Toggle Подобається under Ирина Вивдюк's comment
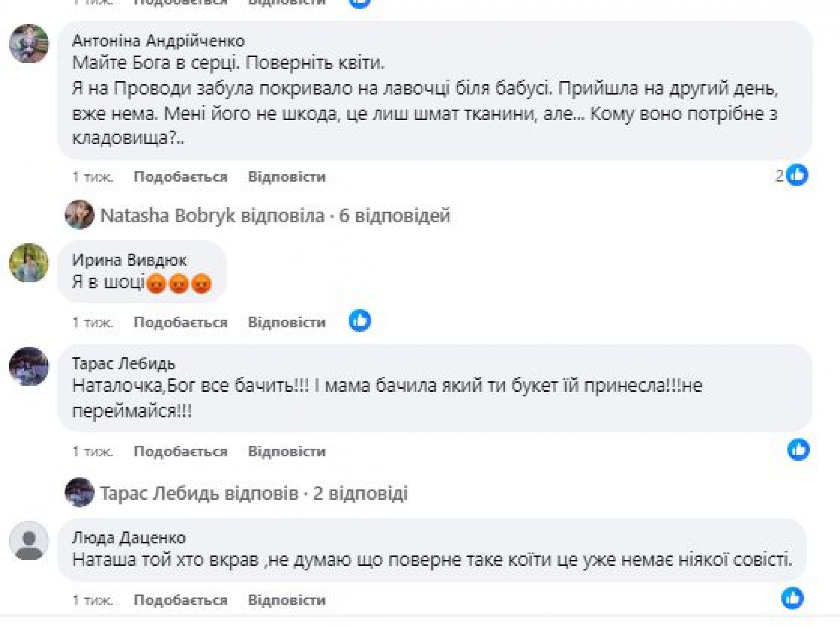This screenshot has width=840, height=626. click(x=180, y=322)
